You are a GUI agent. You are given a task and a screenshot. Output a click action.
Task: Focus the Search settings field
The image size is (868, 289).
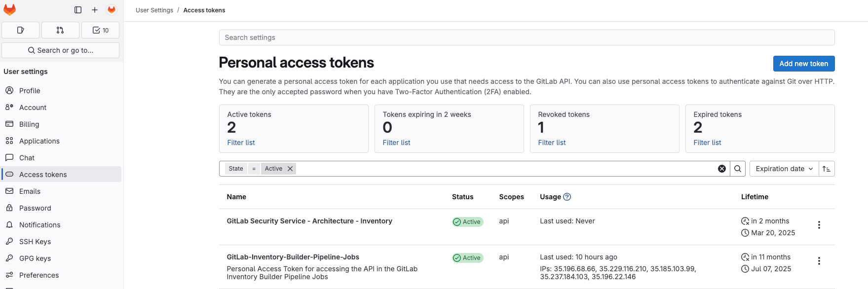[527, 37]
